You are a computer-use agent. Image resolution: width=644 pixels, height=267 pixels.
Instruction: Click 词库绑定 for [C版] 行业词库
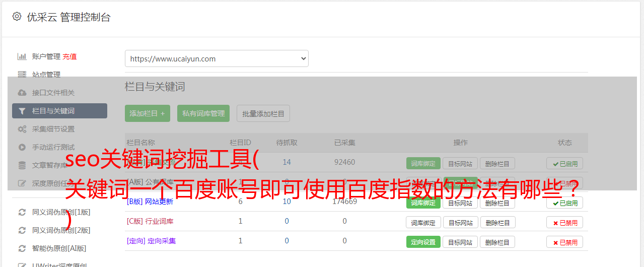(423, 222)
